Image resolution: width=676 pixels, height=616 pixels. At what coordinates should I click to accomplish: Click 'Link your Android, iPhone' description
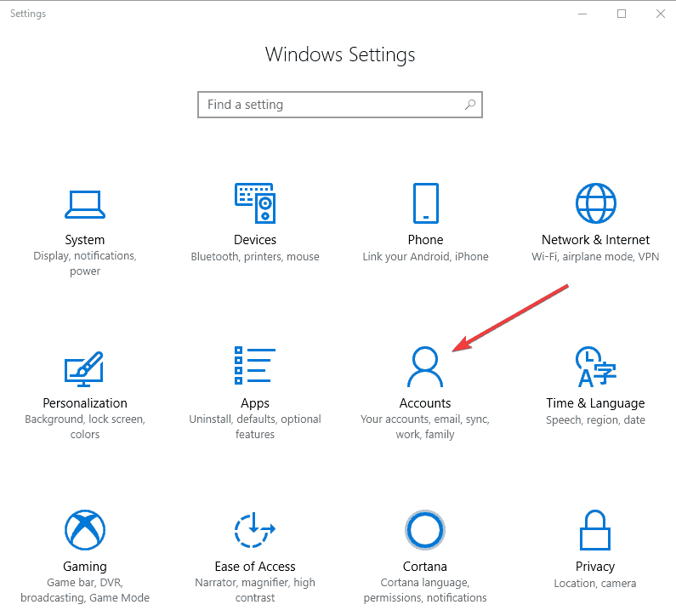[425, 257]
